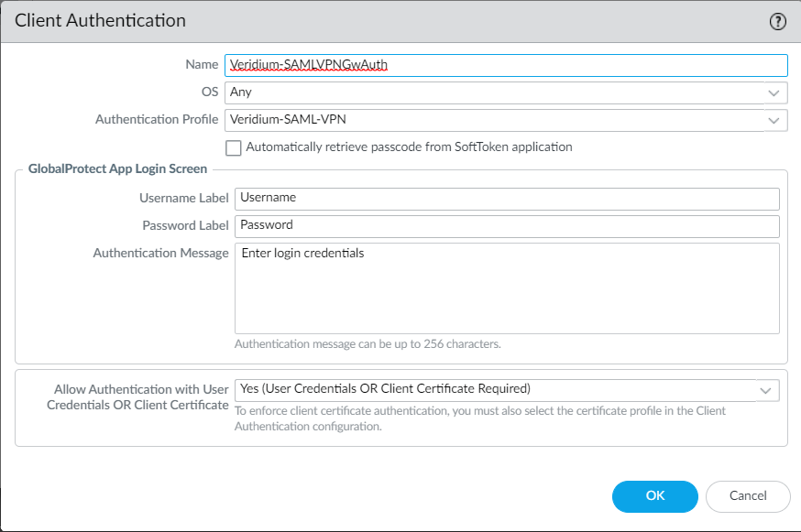The height and width of the screenshot is (532, 801).
Task: Click the Name field containing Veridium-SAMLVPNGwAuth
Action: 505,65
